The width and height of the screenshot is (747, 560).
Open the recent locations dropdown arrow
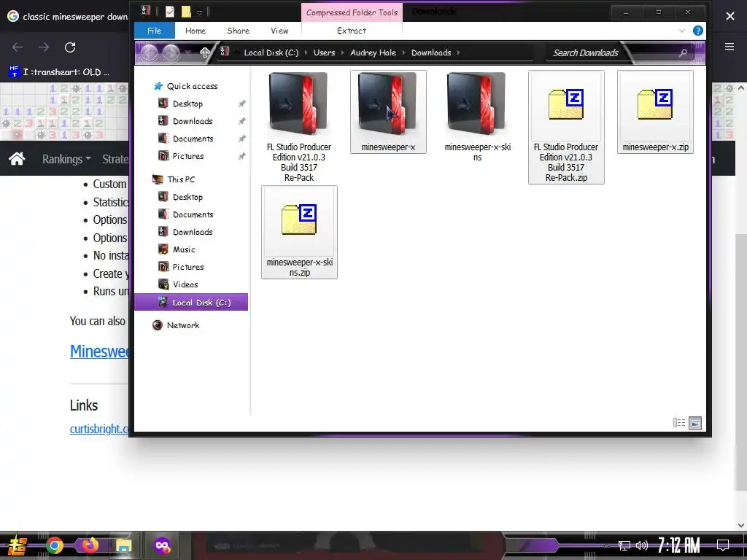point(189,52)
